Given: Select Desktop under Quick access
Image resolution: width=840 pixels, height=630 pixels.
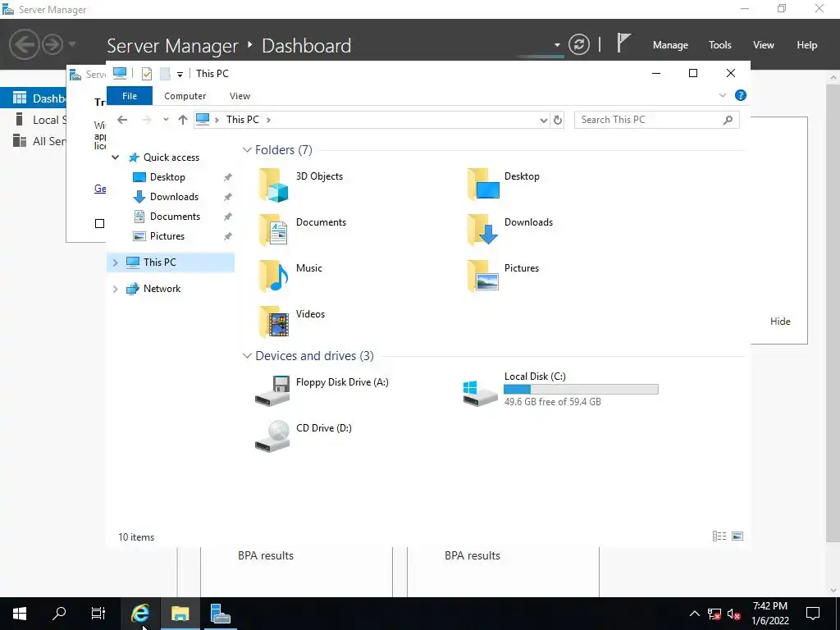Looking at the screenshot, I should point(167,177).
